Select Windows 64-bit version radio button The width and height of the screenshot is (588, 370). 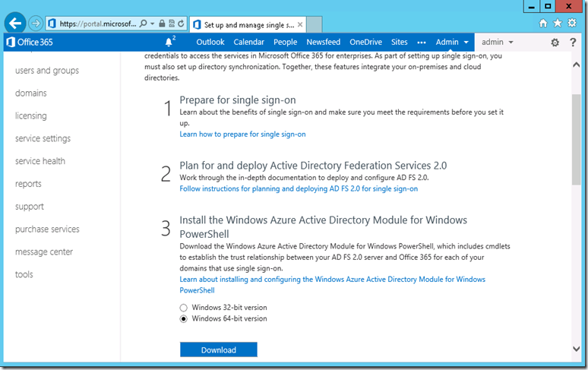coord(183,319)
